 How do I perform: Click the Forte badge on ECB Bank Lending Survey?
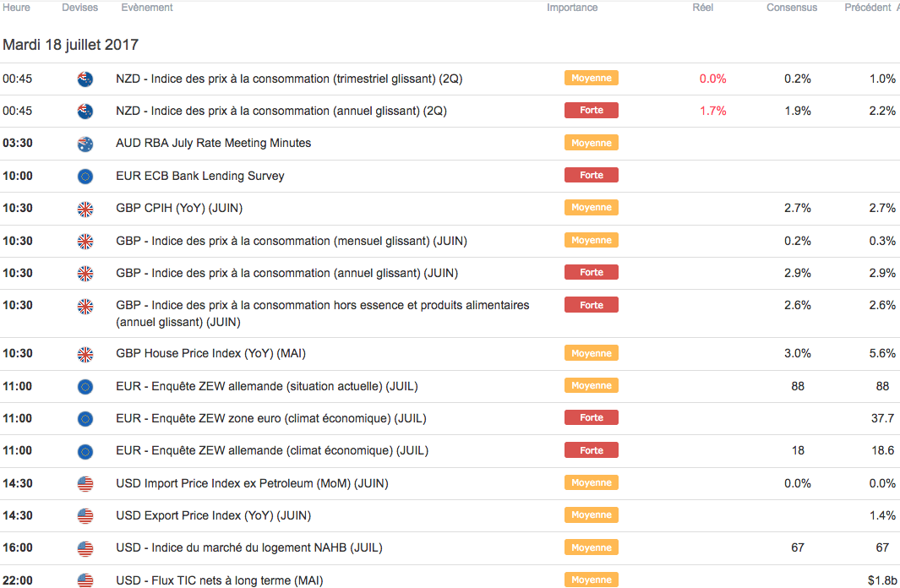592,176
